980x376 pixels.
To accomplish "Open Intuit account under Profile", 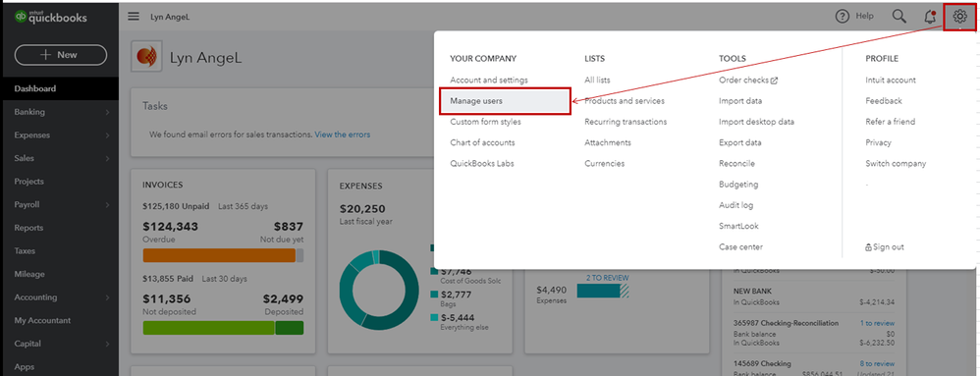I will point(891,80).
